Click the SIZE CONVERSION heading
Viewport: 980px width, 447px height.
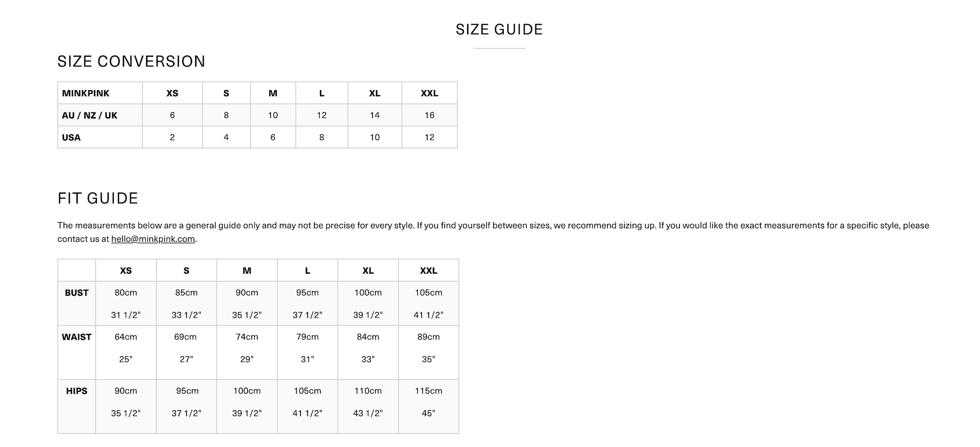[131, 61]
